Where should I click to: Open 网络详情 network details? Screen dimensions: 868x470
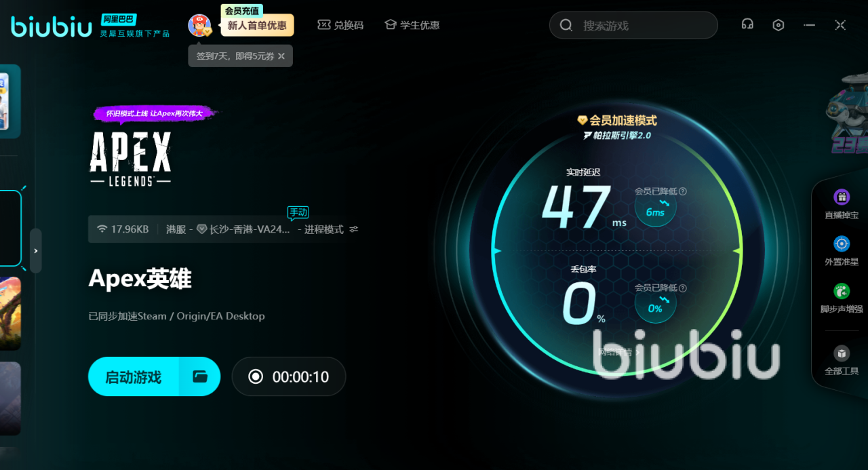pyautogui.click(x=618, y=352)
